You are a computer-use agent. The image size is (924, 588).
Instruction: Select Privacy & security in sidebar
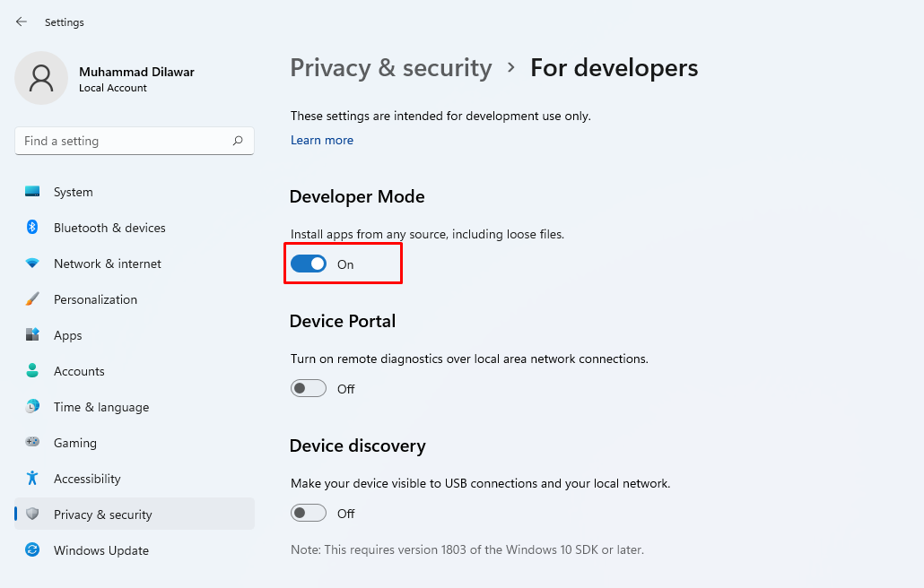pos(135,514)
